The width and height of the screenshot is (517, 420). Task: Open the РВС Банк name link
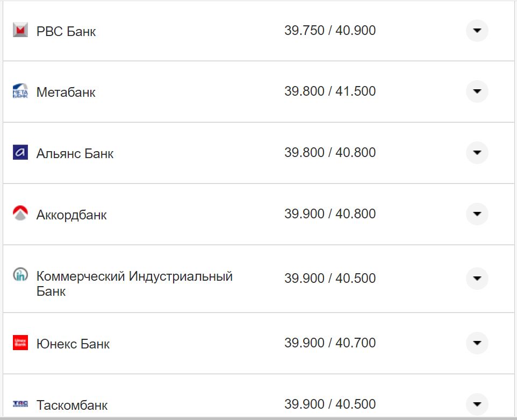(x=66, y=32)
